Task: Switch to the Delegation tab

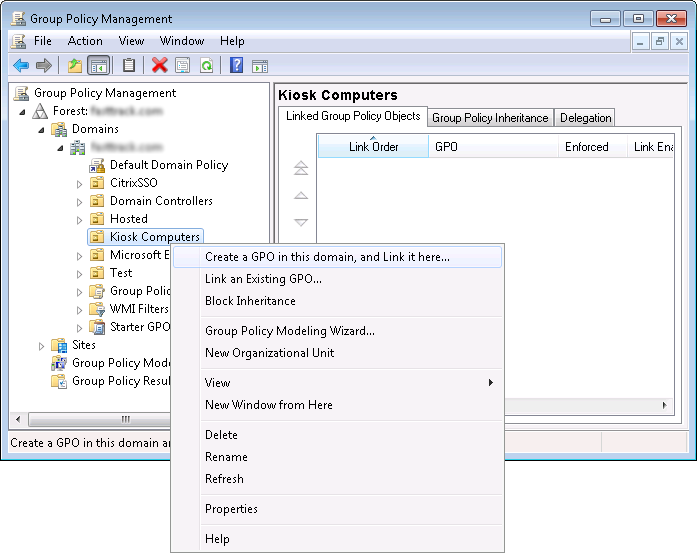Action: [585, 118]
